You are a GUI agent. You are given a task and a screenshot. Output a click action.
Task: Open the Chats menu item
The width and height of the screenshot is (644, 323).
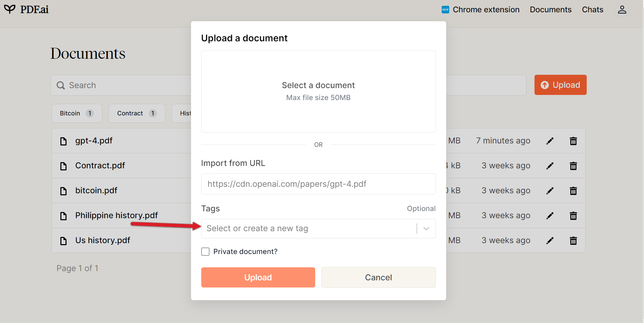(592, 10)
